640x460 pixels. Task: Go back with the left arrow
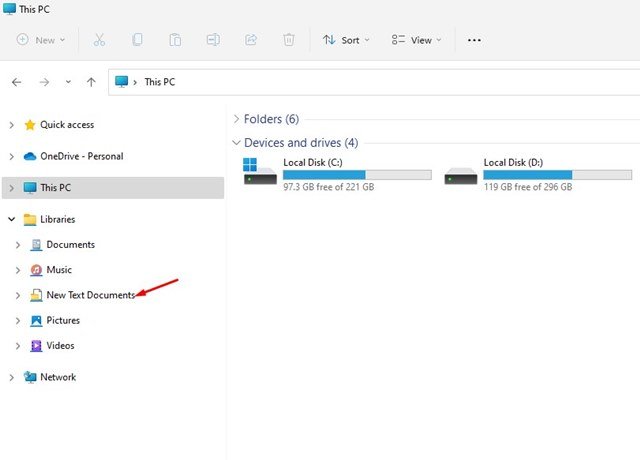click(x=17, y=82)
